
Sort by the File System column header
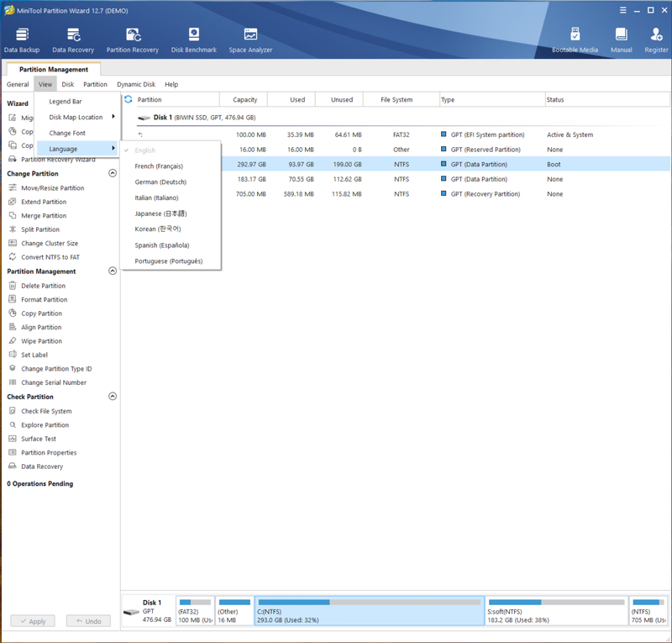point(402,99)
